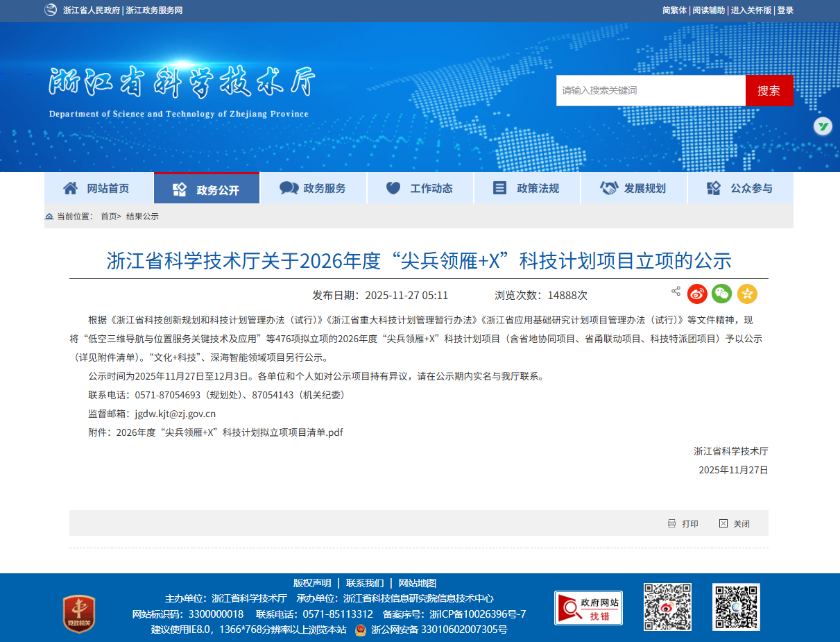
Task: Click 关闭 to close the page
Action: 735,524
